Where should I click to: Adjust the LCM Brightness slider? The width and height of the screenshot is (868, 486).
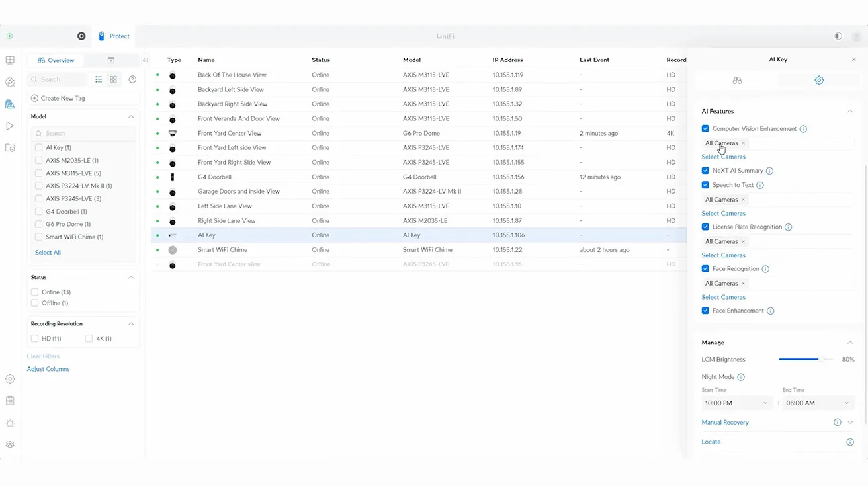tap(819, 360)
